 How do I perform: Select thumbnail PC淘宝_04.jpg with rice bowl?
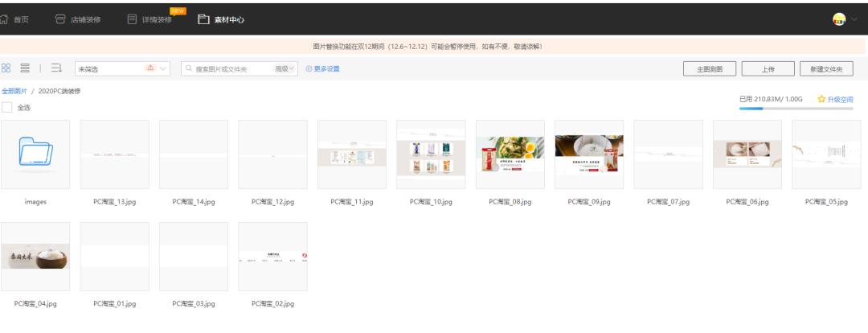pos(35,257)
